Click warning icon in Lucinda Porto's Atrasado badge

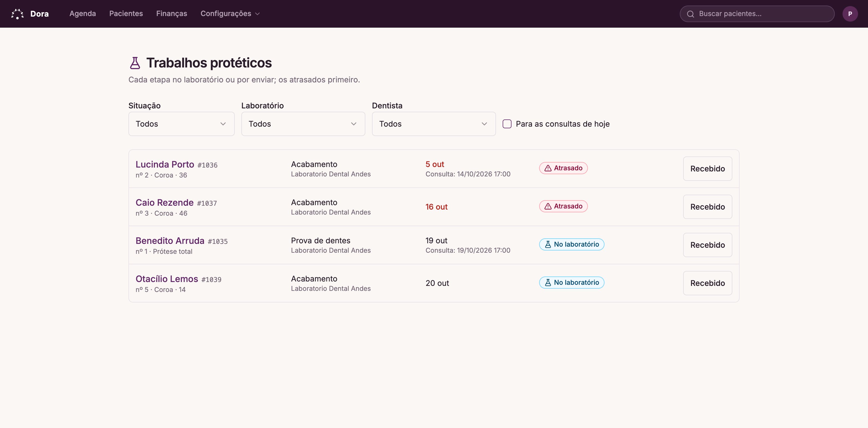click(x=548, y=168)
